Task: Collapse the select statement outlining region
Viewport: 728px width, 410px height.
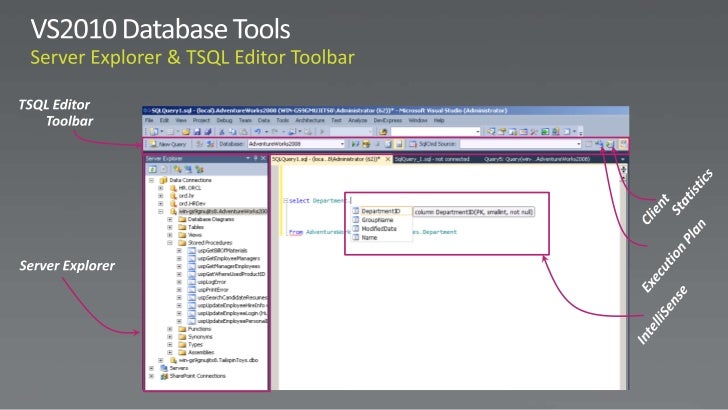Action: click(x=285, y=201)
